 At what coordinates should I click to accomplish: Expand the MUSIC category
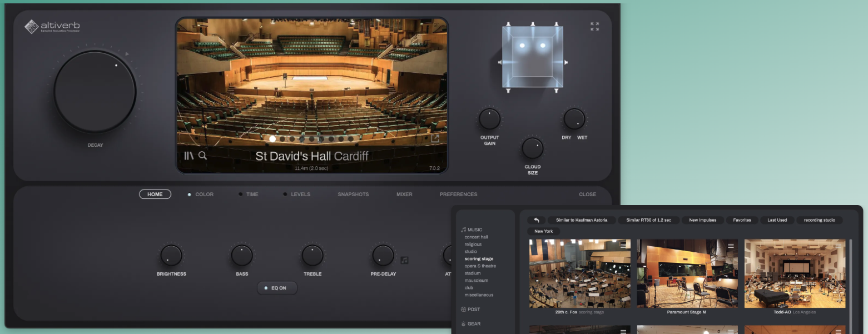tap(475, 230)
